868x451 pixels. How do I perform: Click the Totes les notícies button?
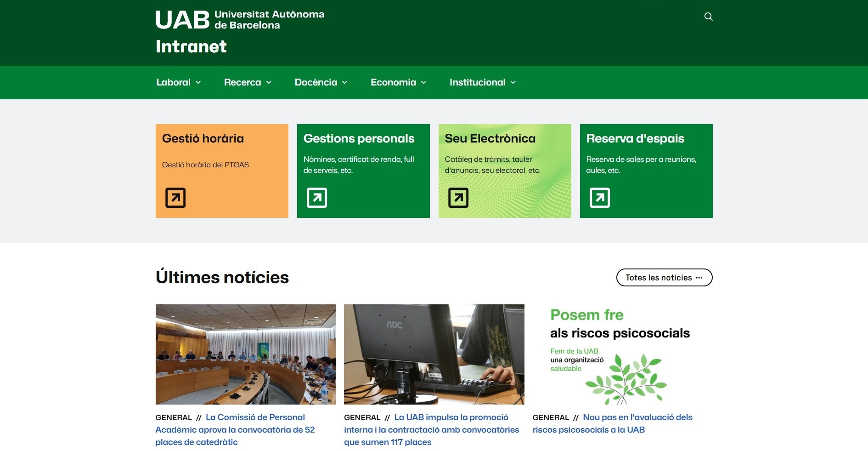click(x=664, y=277)
